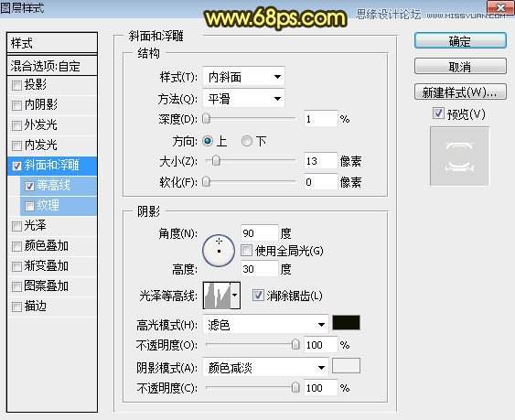Toggle 使用全局光 checkbox
The width and height of the screenshot is (515, 420).
click(246, 251)
